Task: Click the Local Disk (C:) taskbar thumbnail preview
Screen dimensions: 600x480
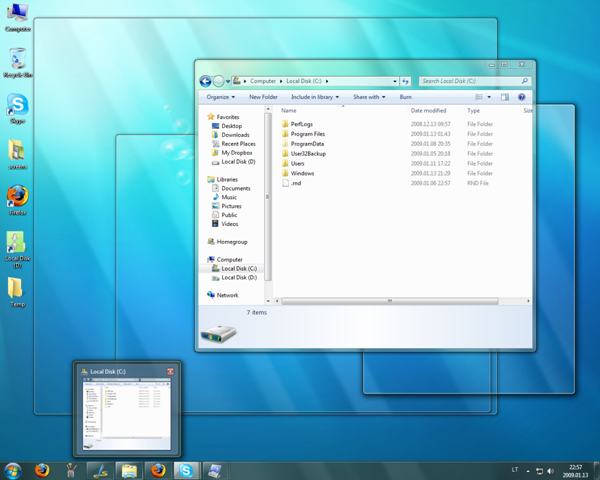Action: (127, 414)
